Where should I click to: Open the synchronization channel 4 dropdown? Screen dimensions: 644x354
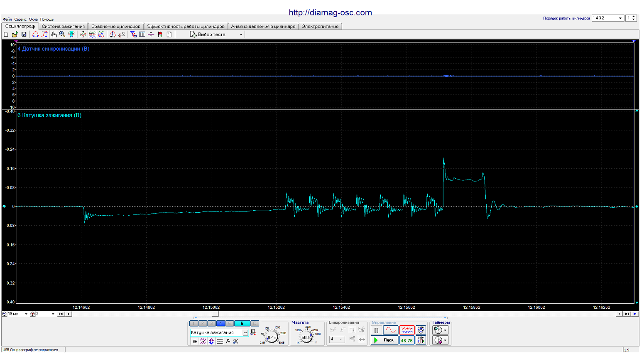337,339
